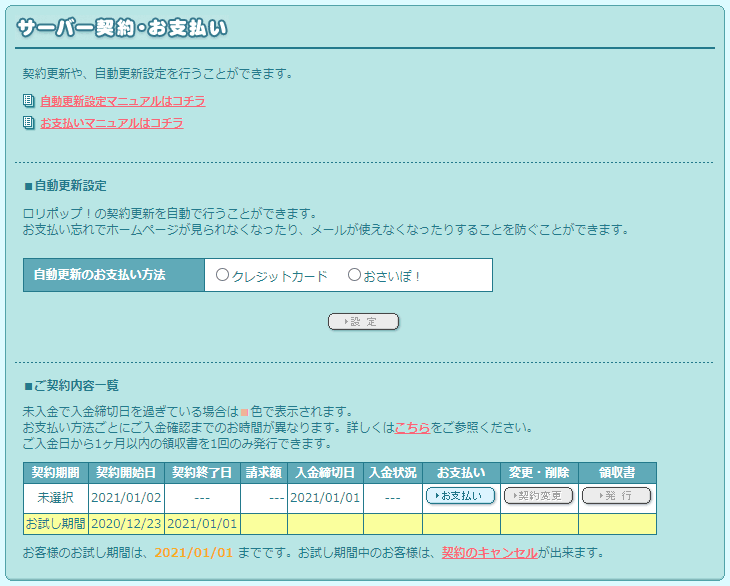Click ■自動更新設定 section heading
The width and height of the screenshot is (730, 586).
[x=66, y=186]
